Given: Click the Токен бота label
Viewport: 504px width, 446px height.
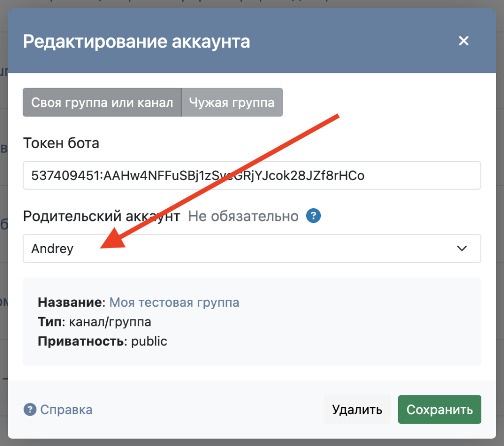Looking at the screenshot, I should tap(61, 143).
